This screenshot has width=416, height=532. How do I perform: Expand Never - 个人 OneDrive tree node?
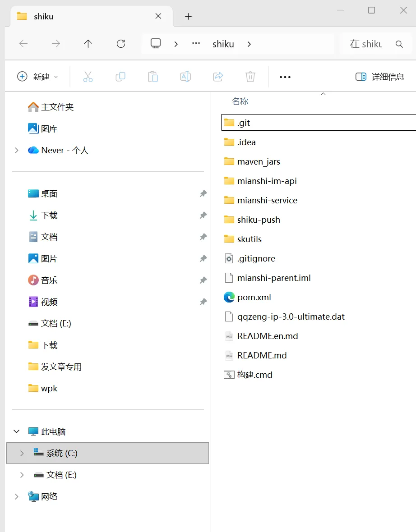pos(16,150)
